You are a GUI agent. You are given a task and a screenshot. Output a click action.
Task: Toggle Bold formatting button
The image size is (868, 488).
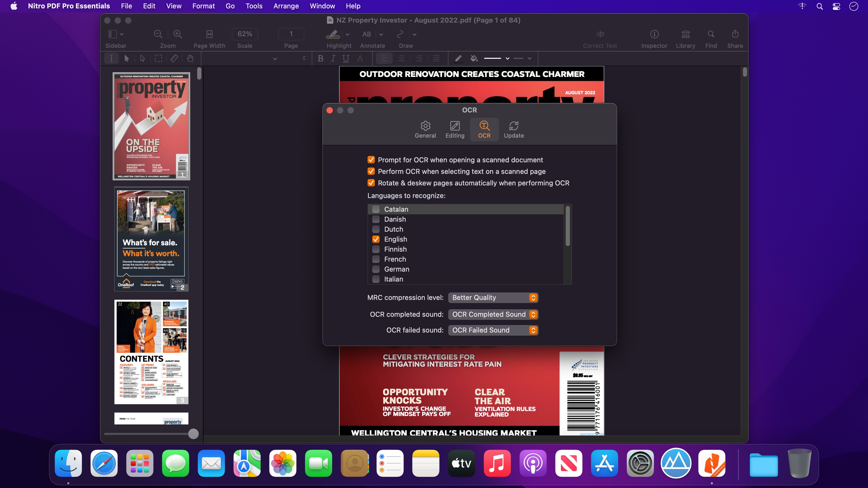click(320, 58)
